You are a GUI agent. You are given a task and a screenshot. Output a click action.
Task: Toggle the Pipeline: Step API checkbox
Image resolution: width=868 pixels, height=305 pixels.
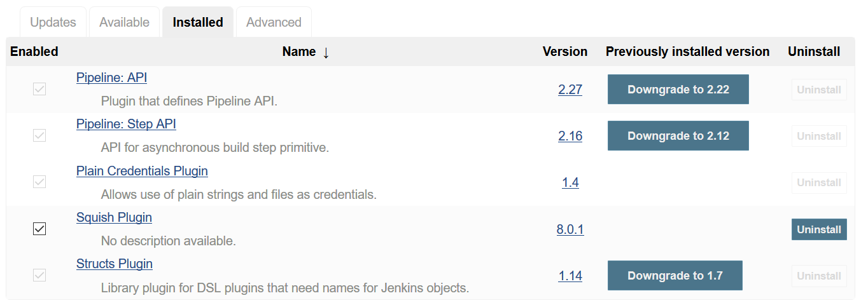tap(39, 135)
